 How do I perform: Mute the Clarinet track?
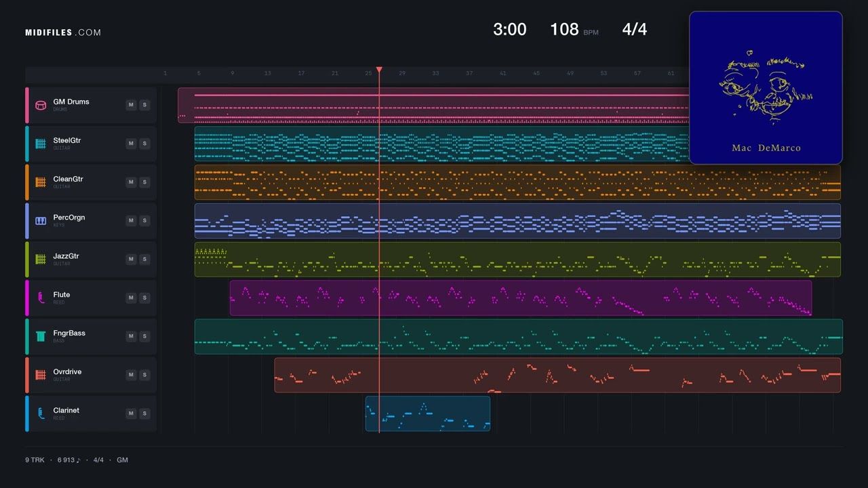pos(131,413)
